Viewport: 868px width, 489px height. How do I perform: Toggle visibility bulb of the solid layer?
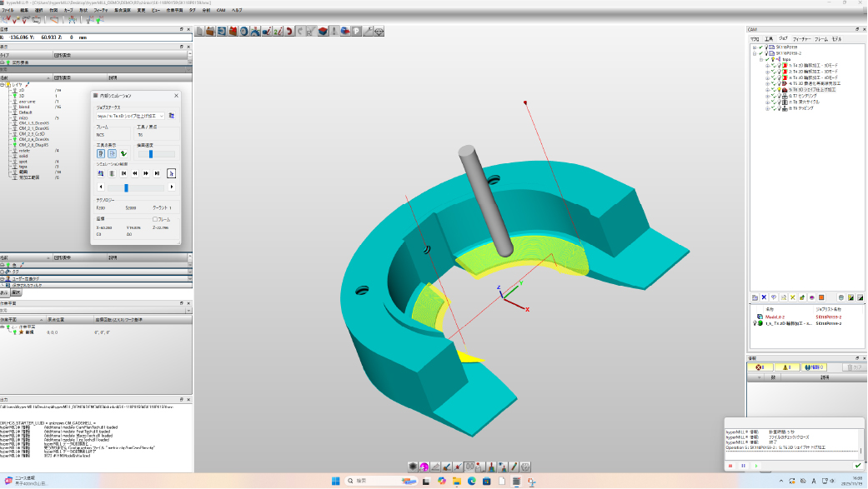pos(13,155)
